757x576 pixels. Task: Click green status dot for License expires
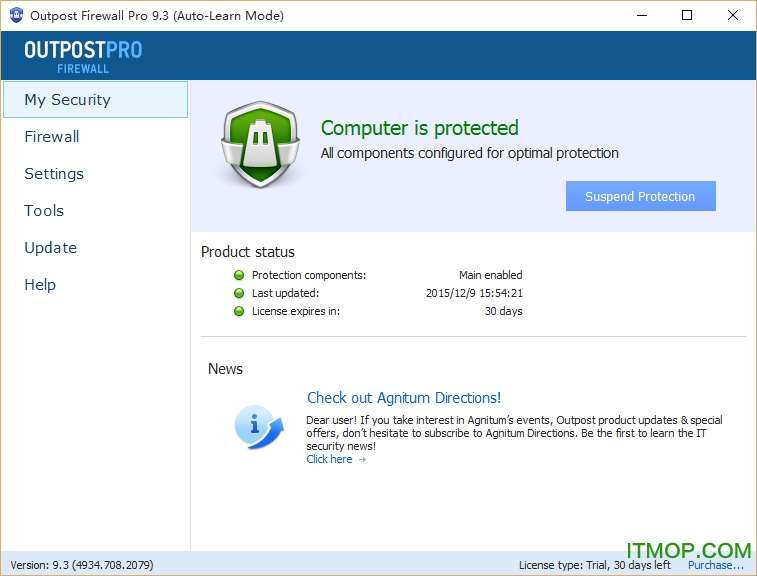point(239,311)
